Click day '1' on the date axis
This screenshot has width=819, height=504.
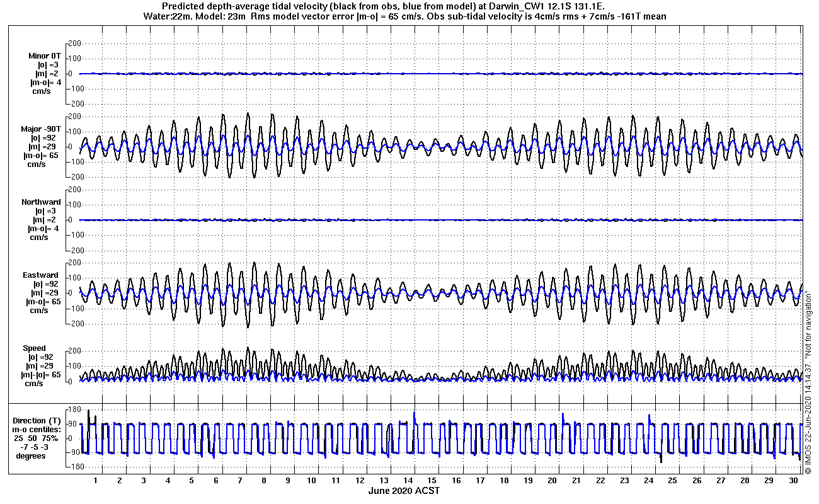(x=96, y=481)
